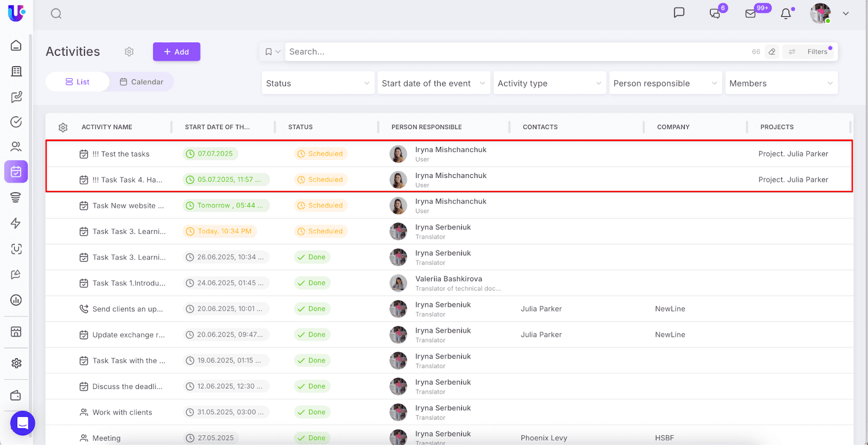
Task: Open the Members filter dropdown
Action: click(x=781, y=84)
